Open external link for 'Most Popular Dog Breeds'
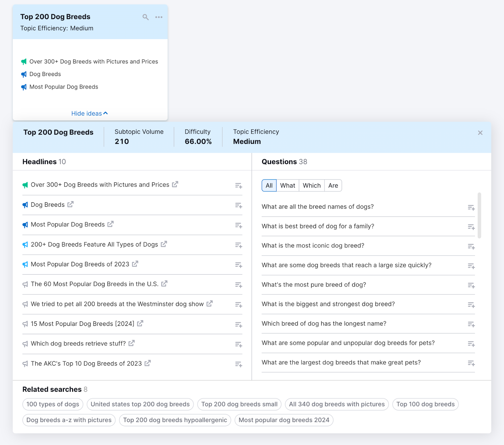The height and width of the screenshot is (445, 504). pyautogui.click(x=111, y=224)
